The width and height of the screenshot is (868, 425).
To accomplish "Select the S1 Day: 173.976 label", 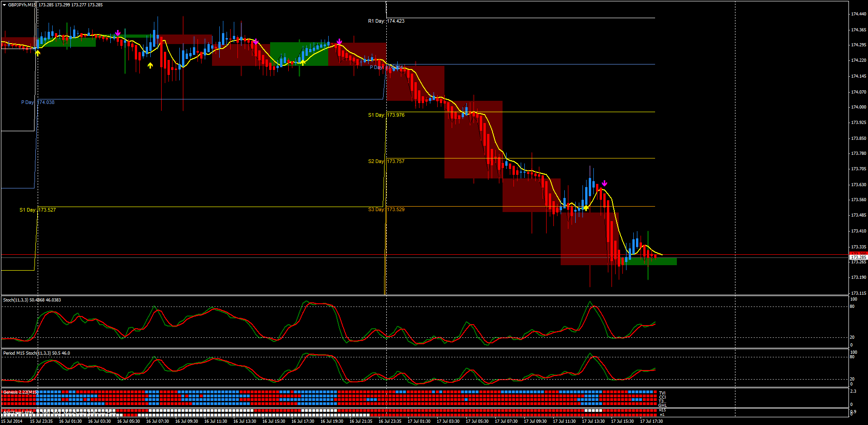I will 386,115.
